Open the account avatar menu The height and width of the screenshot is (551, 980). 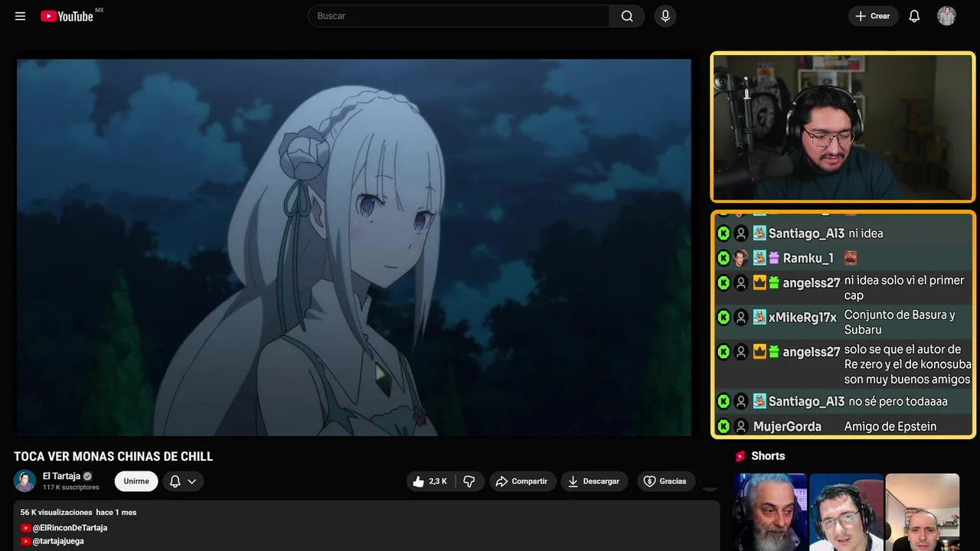pyautogui.click(x=946, y=16)
